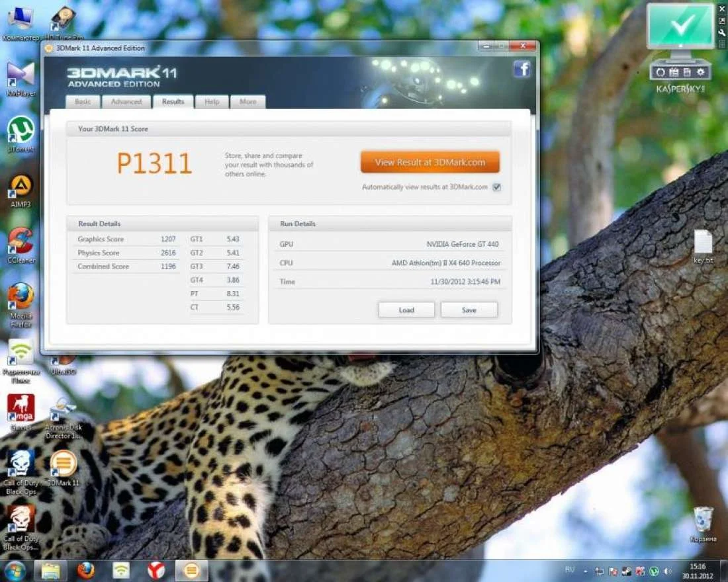Click the Kaspersky gadget monitor status screen
Viewport: 728px width, 582px height.
click(x=680, y=26)
